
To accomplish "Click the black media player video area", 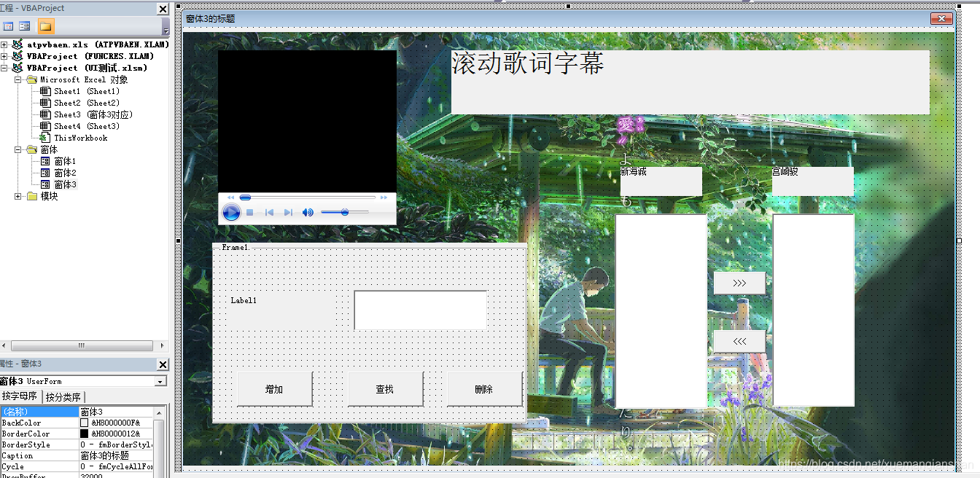I will tap(307, 121).
